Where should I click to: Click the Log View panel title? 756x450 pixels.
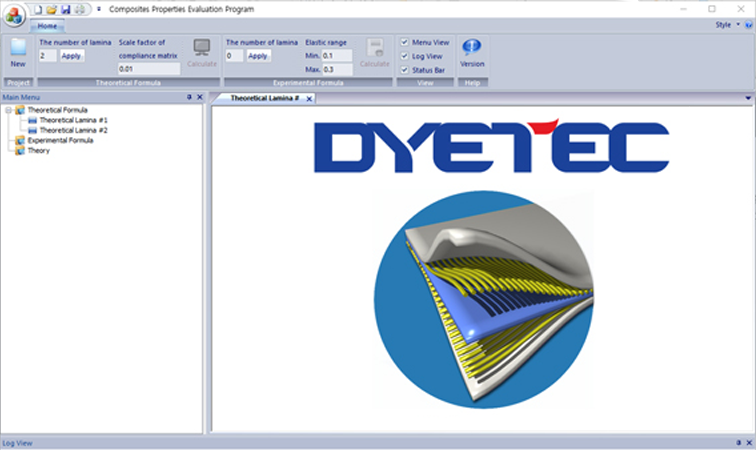click(x=17, y=443)
